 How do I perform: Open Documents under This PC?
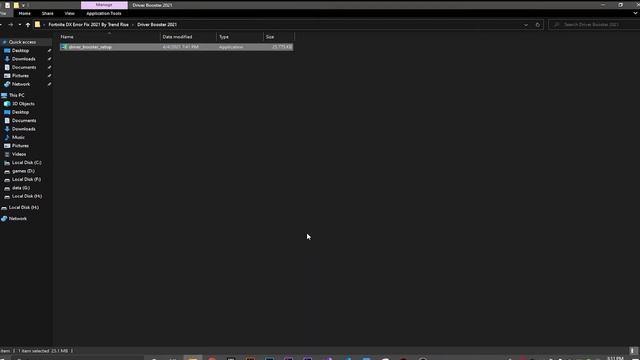(x=24, y=120)
